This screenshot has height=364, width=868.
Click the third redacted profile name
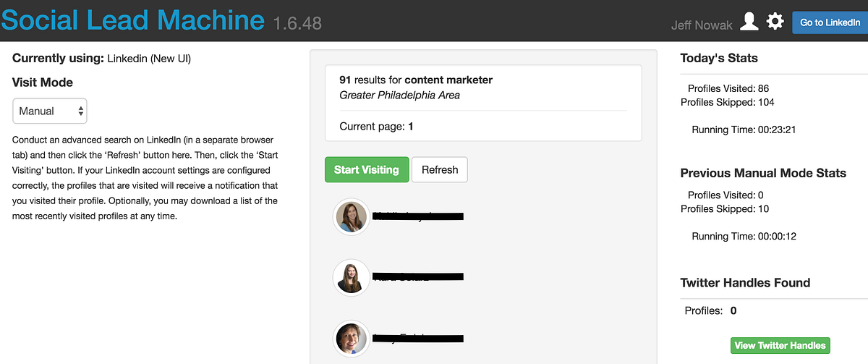[x=418, y=337]
